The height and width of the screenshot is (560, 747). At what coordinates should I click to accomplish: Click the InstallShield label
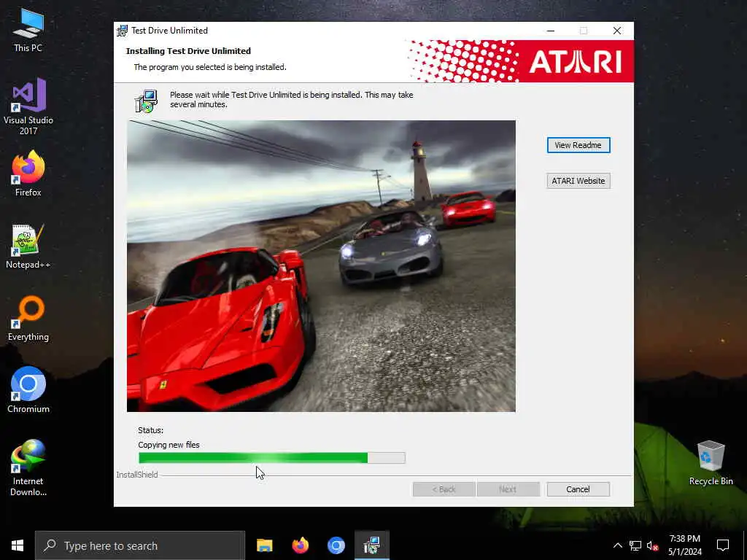tap(137, 475)
